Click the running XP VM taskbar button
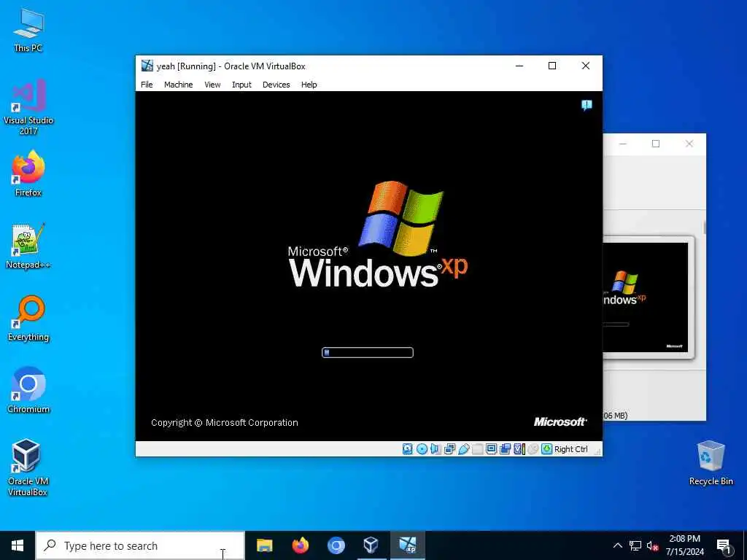 [x=407, y=545]
